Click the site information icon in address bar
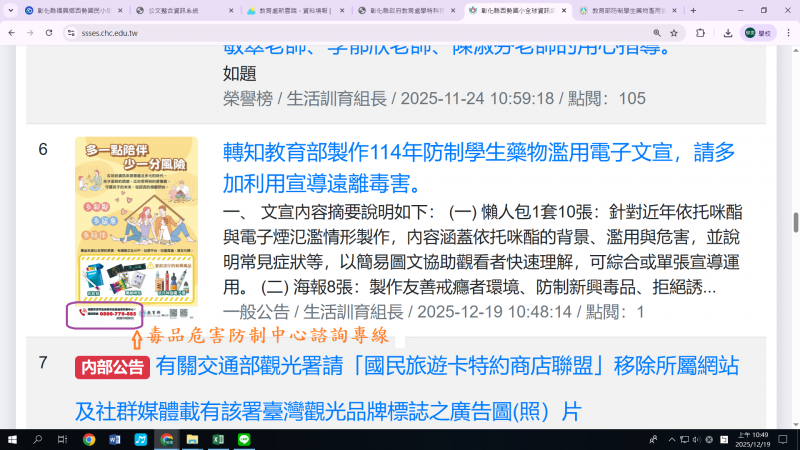This screenshot has height=450, width=800. point(71,32)
